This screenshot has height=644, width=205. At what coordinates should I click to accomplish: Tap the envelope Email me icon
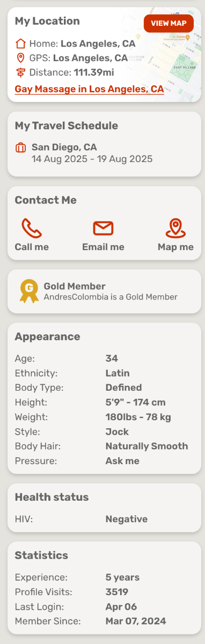click(103, 228)
